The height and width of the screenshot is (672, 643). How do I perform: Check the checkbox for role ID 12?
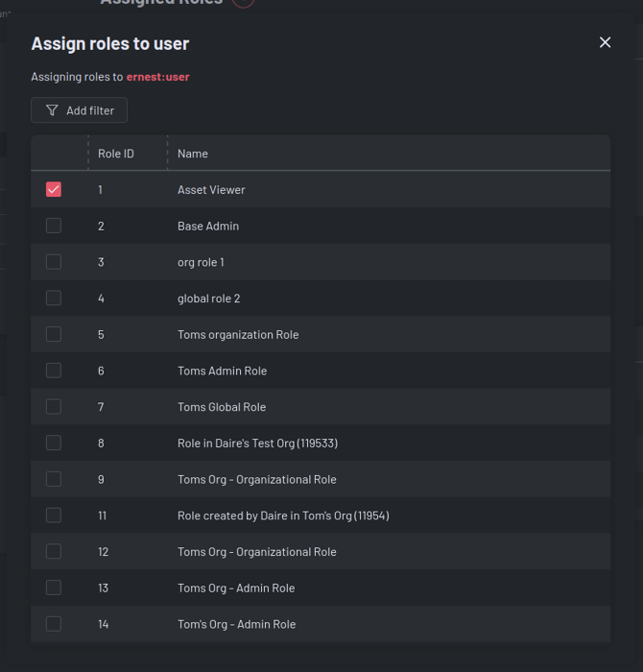(x=54, y=551)
